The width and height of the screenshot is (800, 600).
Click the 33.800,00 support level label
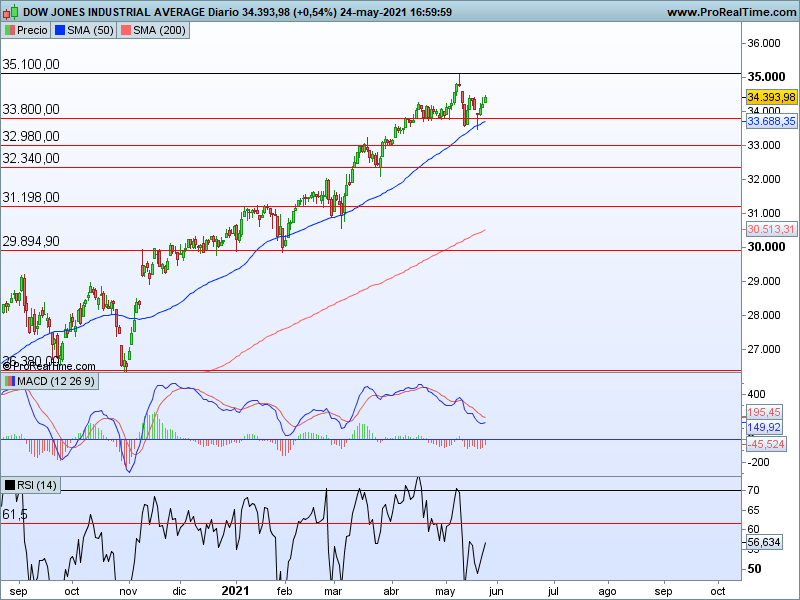click(x=31, y=109)
